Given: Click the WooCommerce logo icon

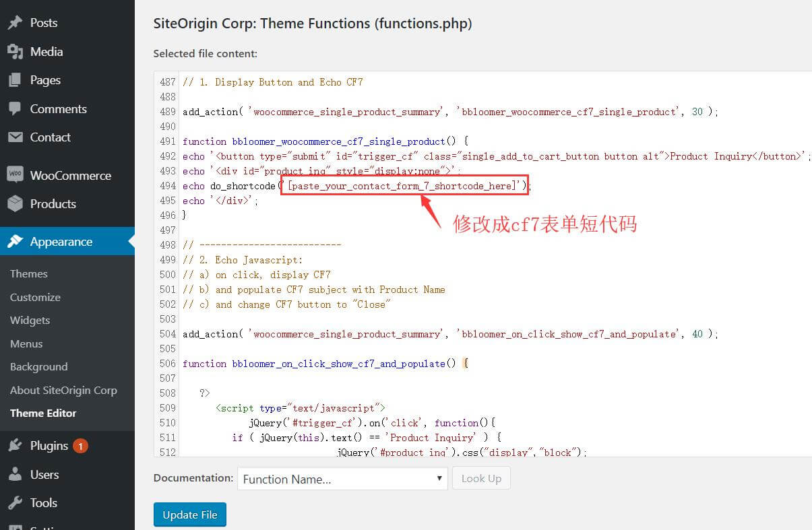Looking at the screenshot, I should pyautogui.click(x=15, y=175).
